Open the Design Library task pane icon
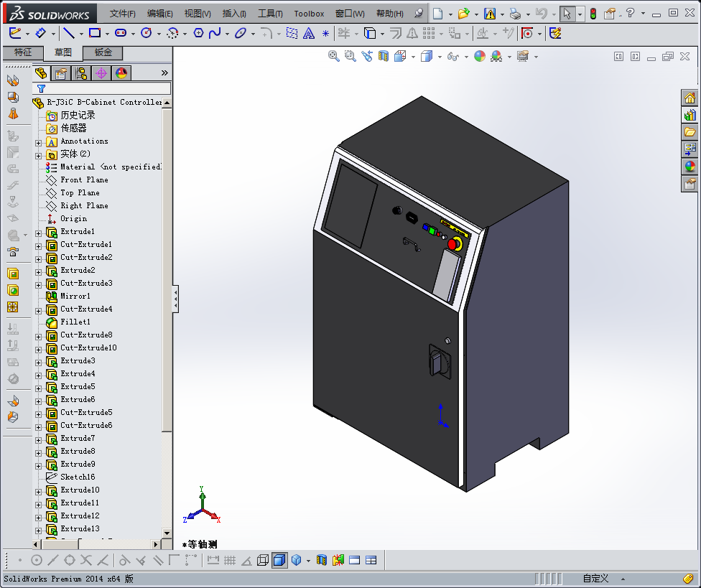The width and height of the screenshot is (701, 588). [690, 116]
